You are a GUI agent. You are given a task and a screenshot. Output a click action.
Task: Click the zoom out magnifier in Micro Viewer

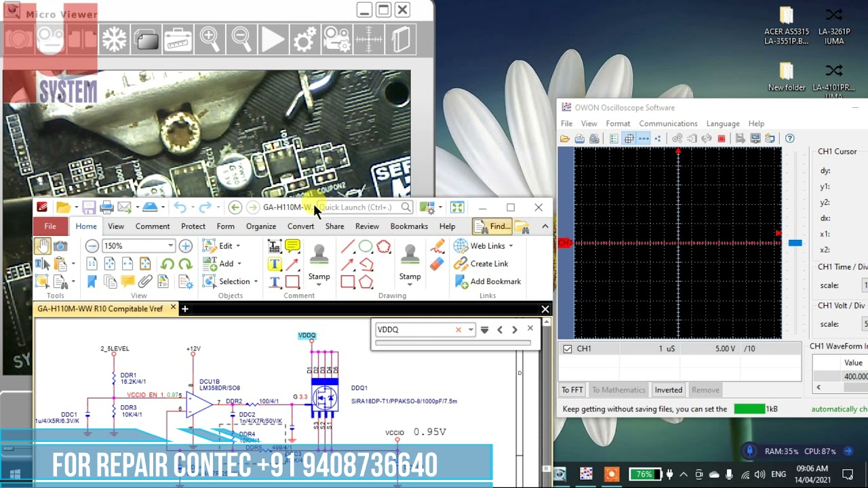point(241,39)
